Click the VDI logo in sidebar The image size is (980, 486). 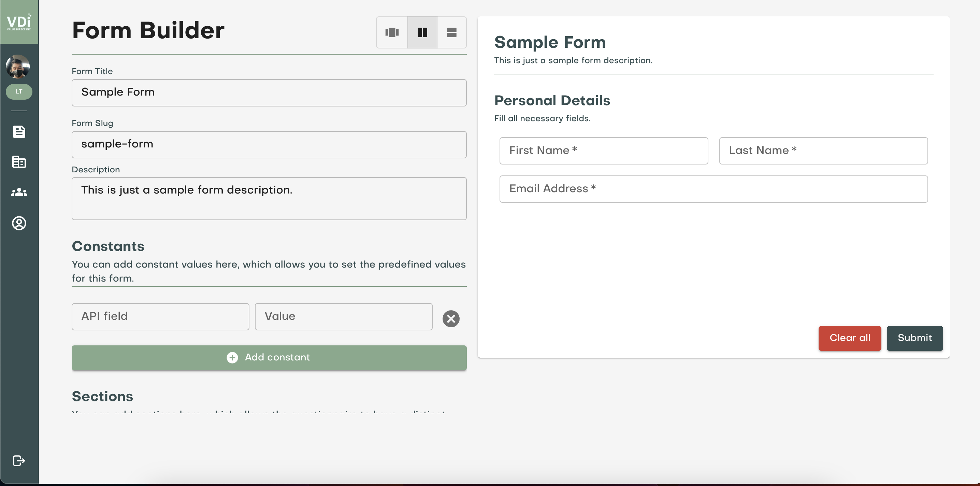click(x=19, y=22)
